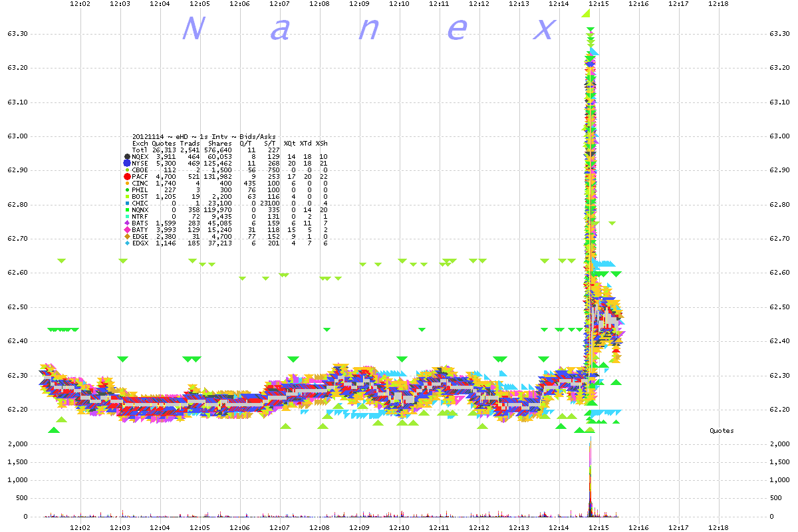
Task: Click the blue square CHIC legend marker
Action: click(127, 202)
